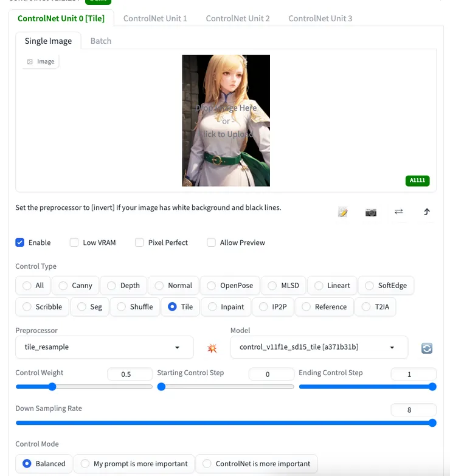Select the All control type
Viewport: 450px width, 476px height.
[x=33, y=286]
